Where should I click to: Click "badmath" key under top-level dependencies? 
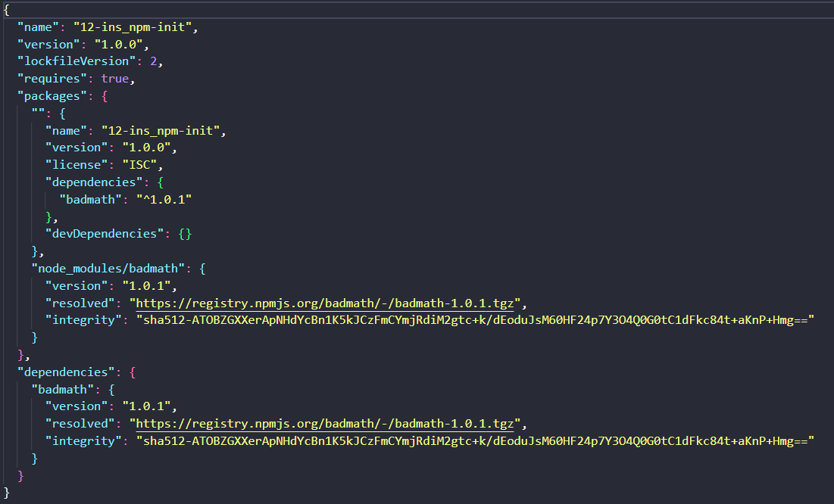click(x=63, y=389)
